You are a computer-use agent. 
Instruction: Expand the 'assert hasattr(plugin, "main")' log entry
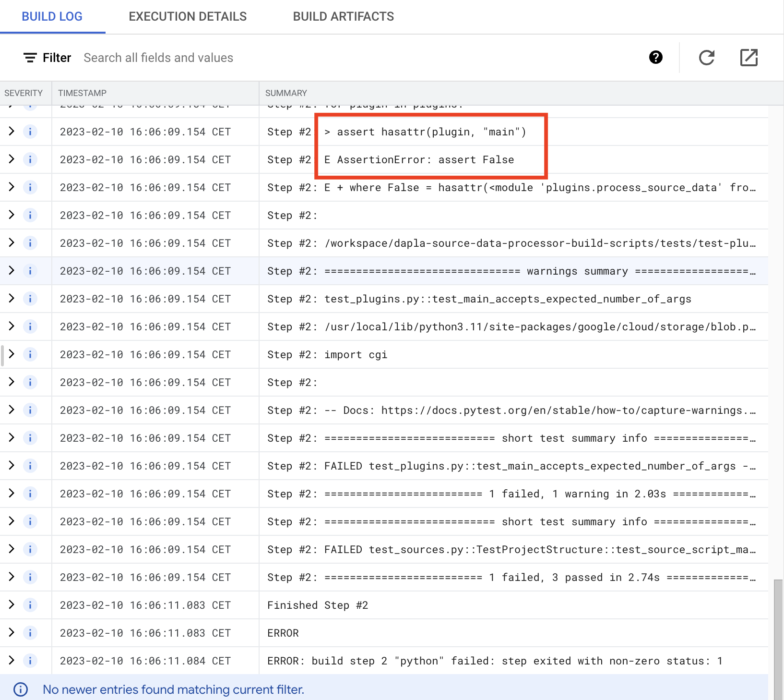(x=12, y=131)
